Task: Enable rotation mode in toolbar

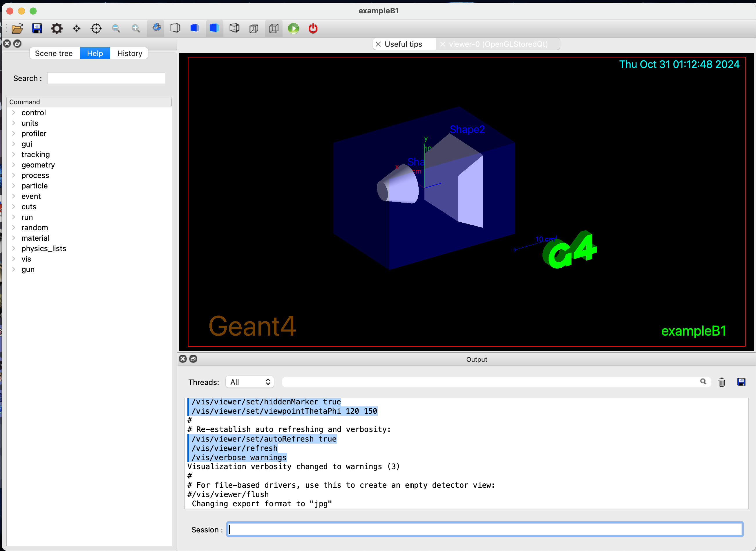Action: 156,28
